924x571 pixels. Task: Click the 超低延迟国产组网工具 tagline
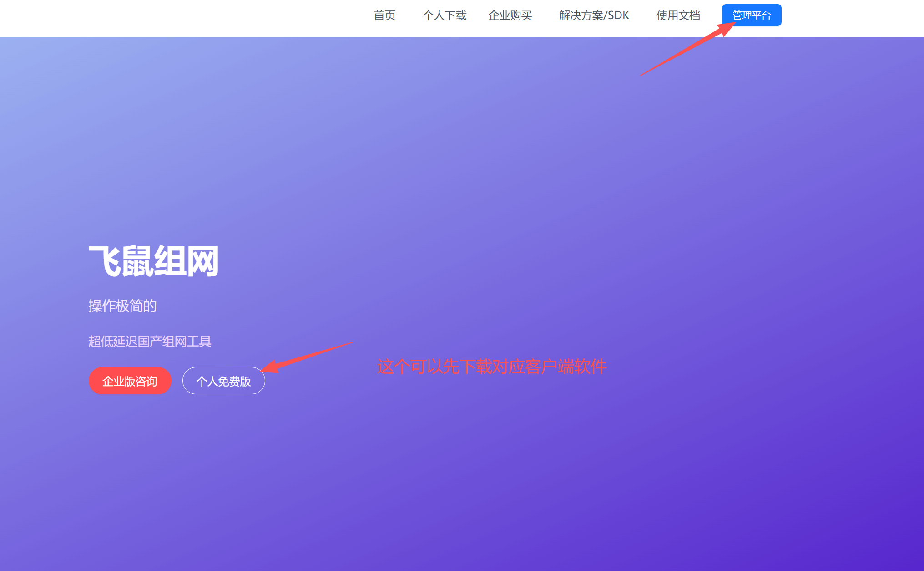pos(150,342)
